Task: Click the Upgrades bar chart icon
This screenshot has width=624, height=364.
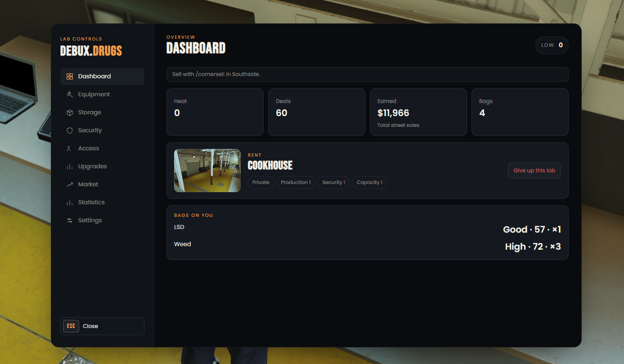Action: (x=70, y=166)
